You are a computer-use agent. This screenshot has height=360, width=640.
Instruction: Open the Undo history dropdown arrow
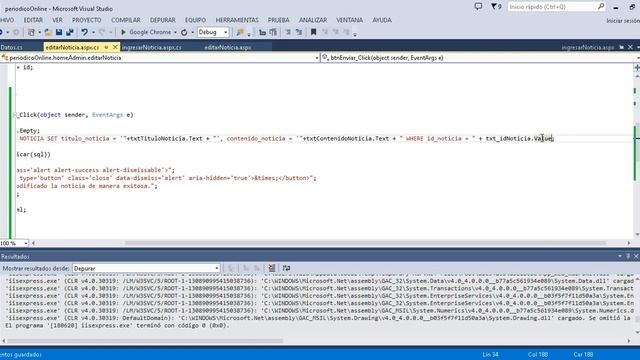pos(93,32)
